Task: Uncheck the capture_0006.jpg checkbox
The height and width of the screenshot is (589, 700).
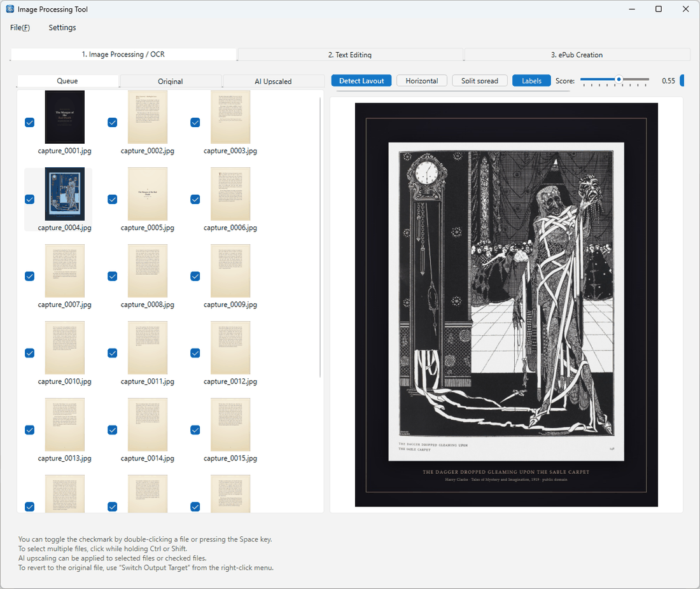Action: (195, 200)
